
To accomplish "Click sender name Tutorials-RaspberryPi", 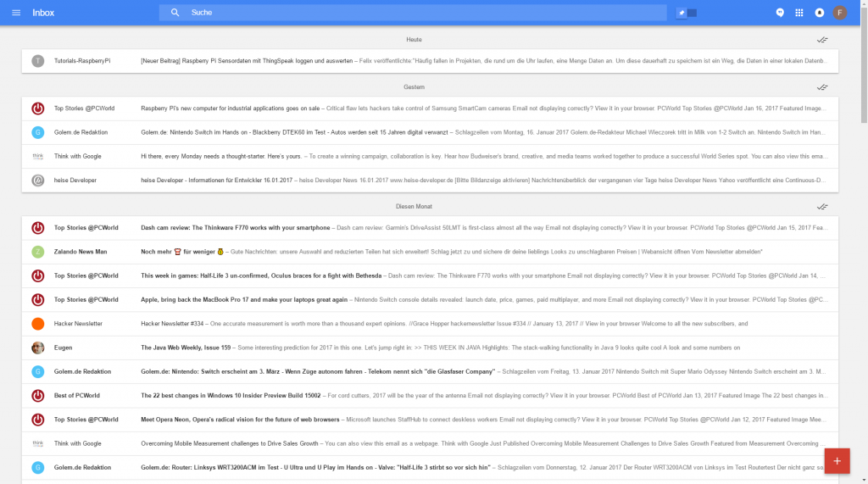I will 82,61.
